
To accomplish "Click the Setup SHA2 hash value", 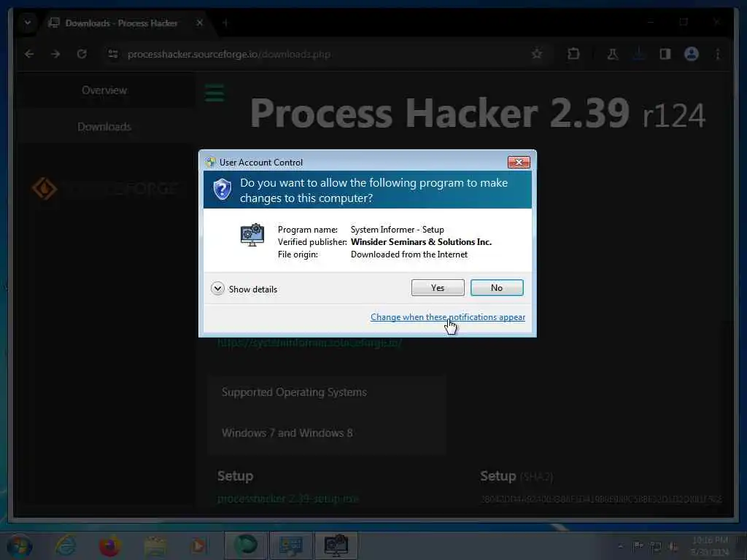I will point(601,499).
